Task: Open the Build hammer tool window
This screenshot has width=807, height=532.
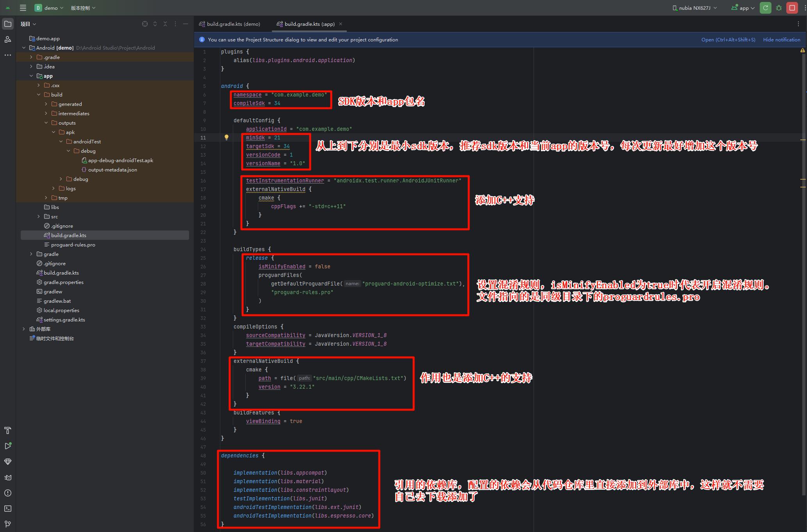Action: pos(7,430)
